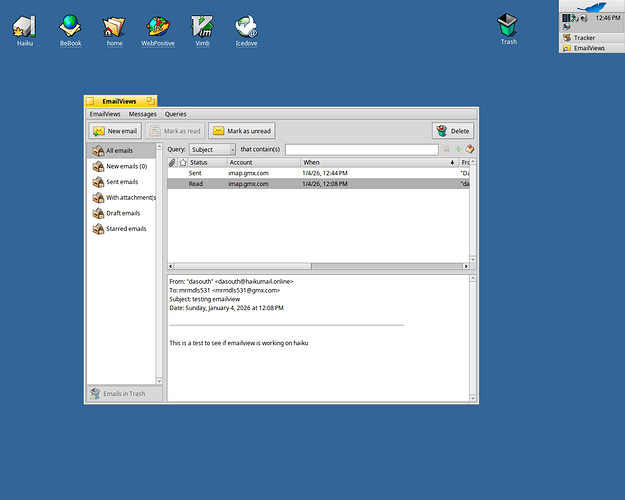The height and width of the screenshot is (500, 625).
Task: Open the EmailViews menu
Action: tap(105, 114)
